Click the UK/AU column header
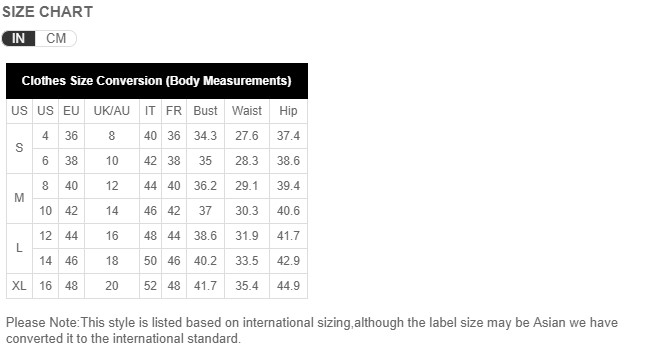Viewport: 649px width, 364px height. [112, 111]
